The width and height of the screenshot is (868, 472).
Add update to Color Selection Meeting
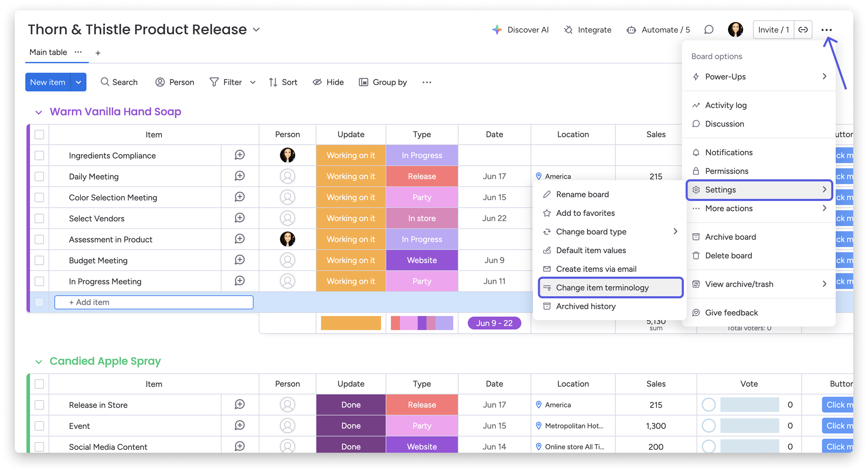pos(240,197)
